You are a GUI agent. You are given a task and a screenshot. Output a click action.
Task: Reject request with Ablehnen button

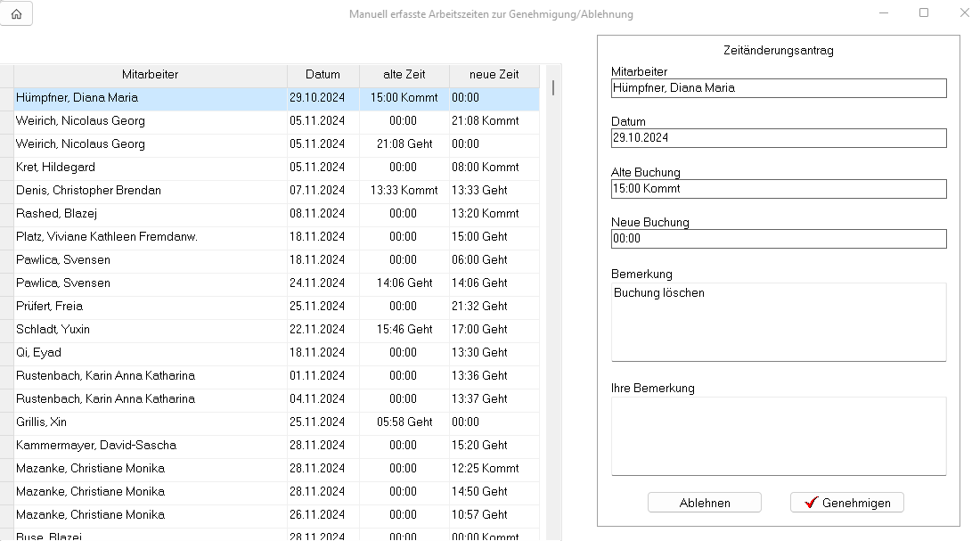pyautogui.click(x=704, y=503)
